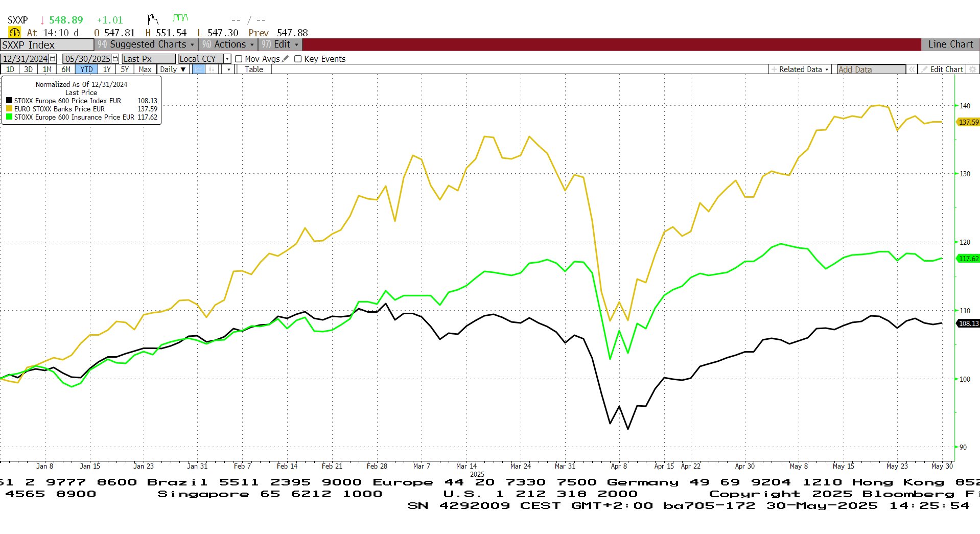Click the Prev 547.88 value
The height and width of the screenshot is (534, 980).
coord(278,33)
